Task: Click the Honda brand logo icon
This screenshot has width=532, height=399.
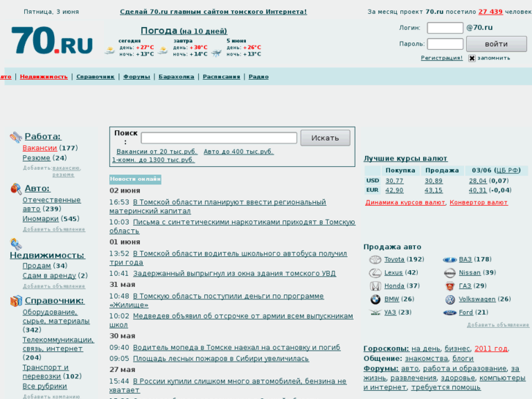Action: pos(375,286)
